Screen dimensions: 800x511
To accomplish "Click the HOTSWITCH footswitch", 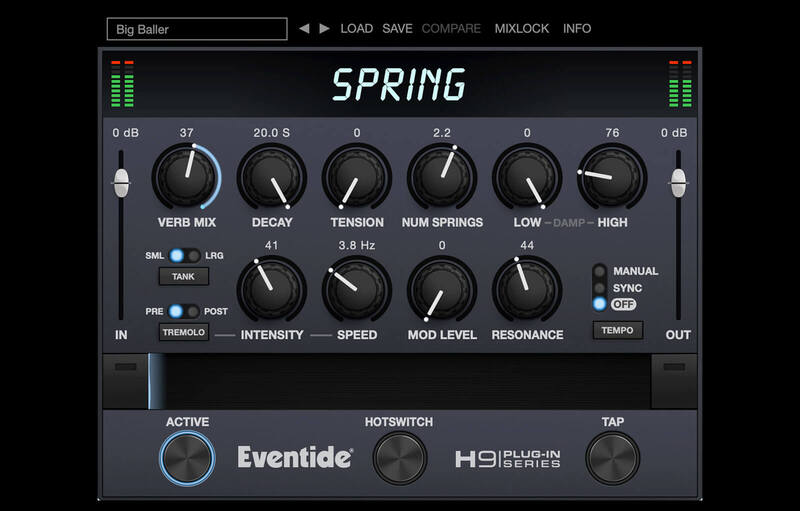I will coord(399,458).
